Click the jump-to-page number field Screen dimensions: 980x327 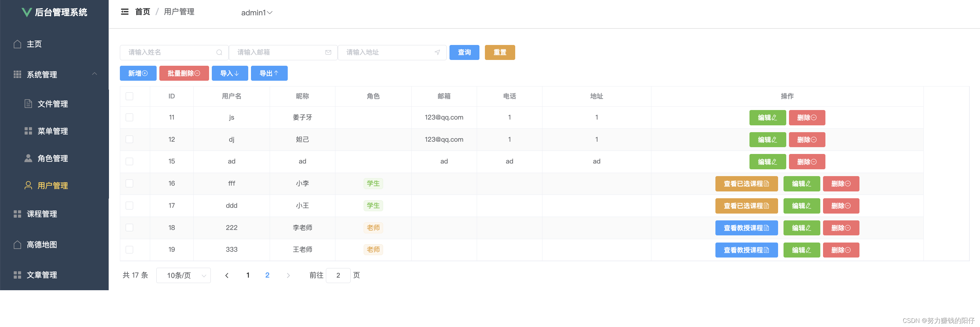point(338,276)
